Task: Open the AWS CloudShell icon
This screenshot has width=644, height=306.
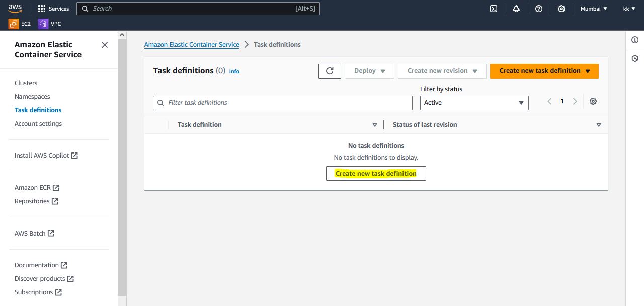Action: (x=494, y=9)
